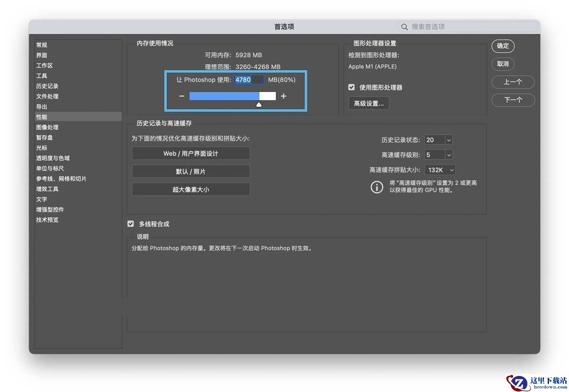
Task: Click the 检测到图形处理器: label
Action: coord(374,55)
